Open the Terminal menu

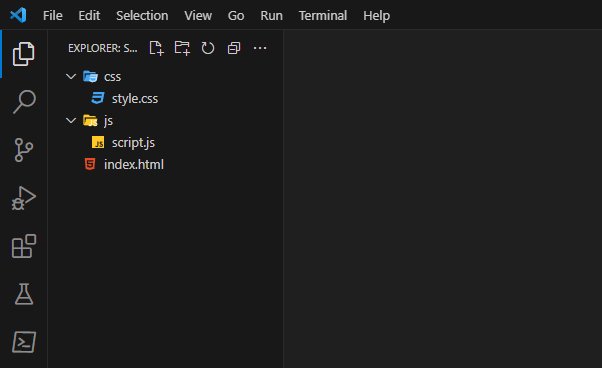[x=323, y=15]
